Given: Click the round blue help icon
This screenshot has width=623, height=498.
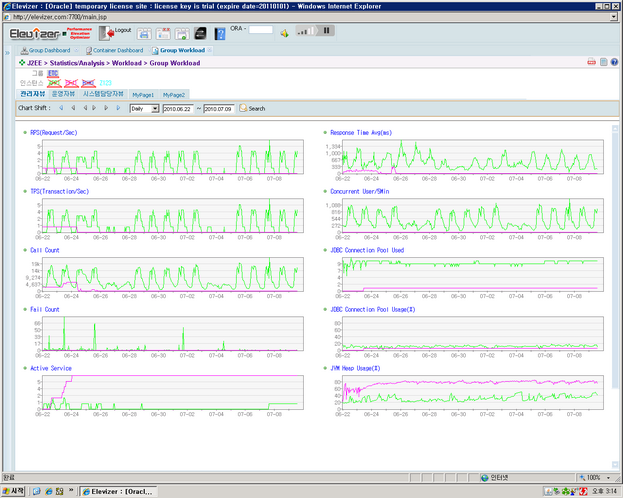Looking at the screenshot, I should (614, 62).
